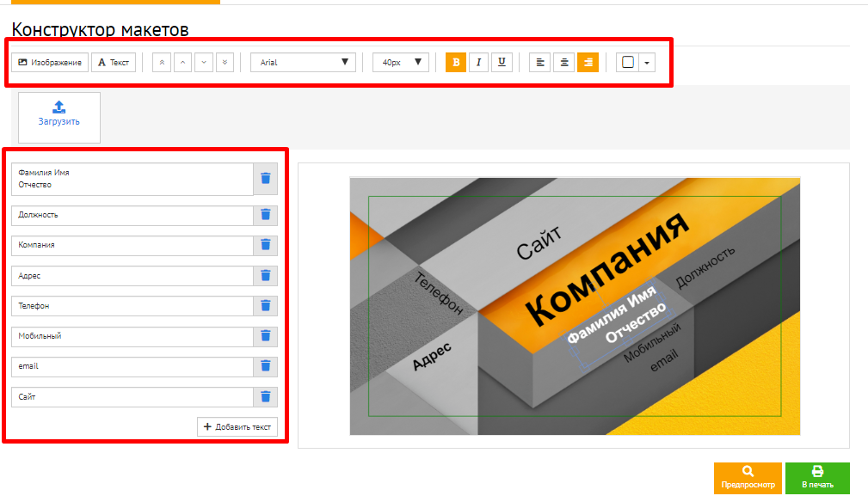The width and height of the screenshot is (868, 502).
Task: Send layer to back with double-down arrow
Action: coord(225,63)
